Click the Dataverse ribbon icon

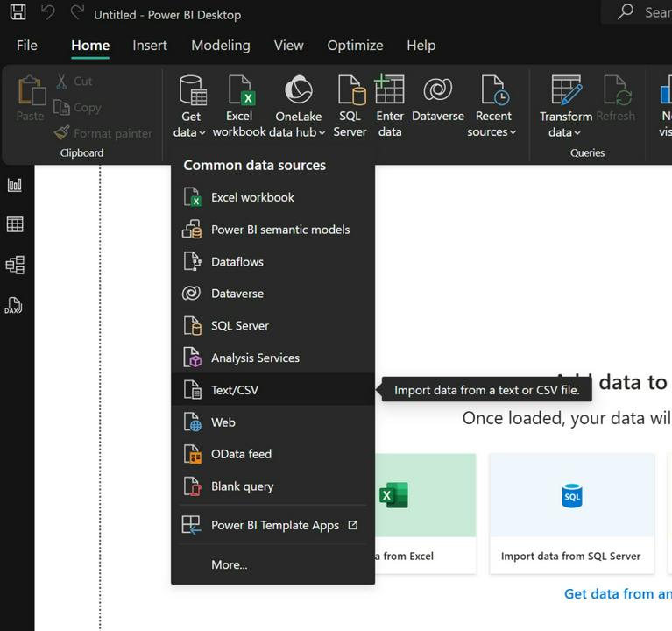pyautogui.click(x=437, y=98)
